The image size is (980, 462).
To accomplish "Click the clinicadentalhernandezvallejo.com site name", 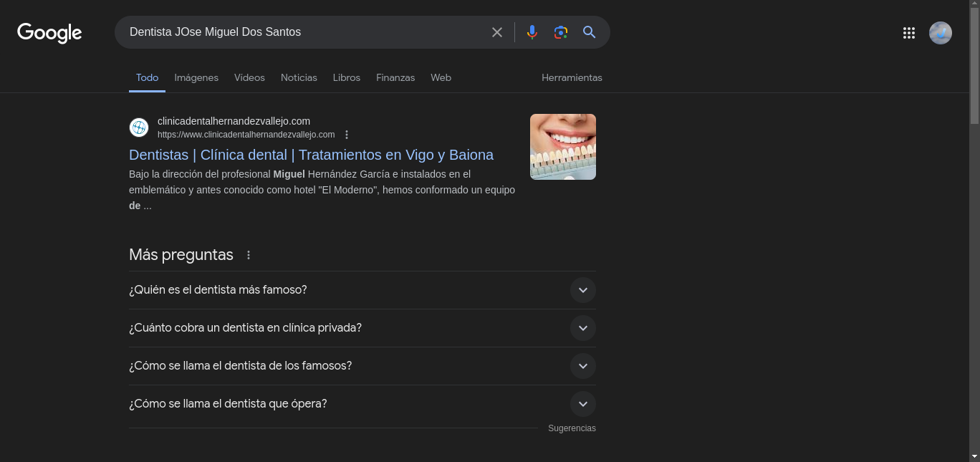I will point(234,121).
